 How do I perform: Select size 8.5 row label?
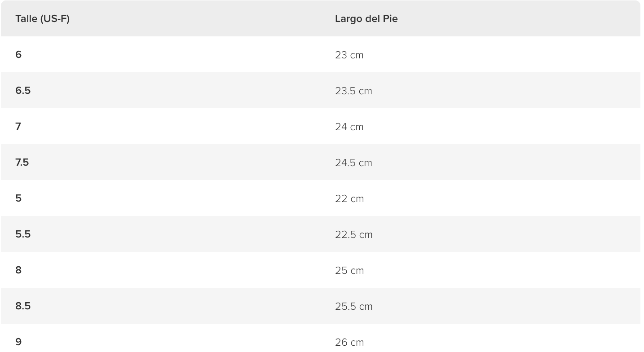pyautogui.click(x=23, y=306)
